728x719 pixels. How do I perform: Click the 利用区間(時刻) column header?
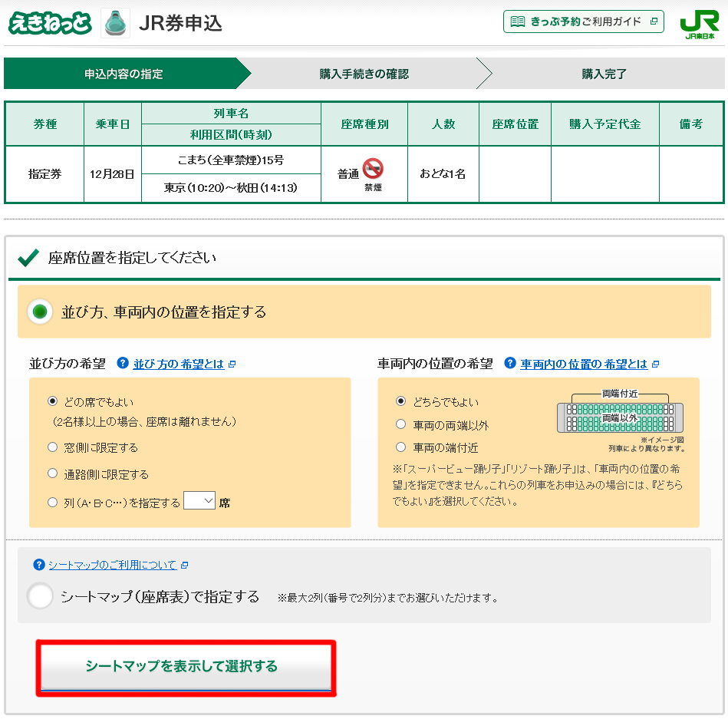[x=231, y=135]
